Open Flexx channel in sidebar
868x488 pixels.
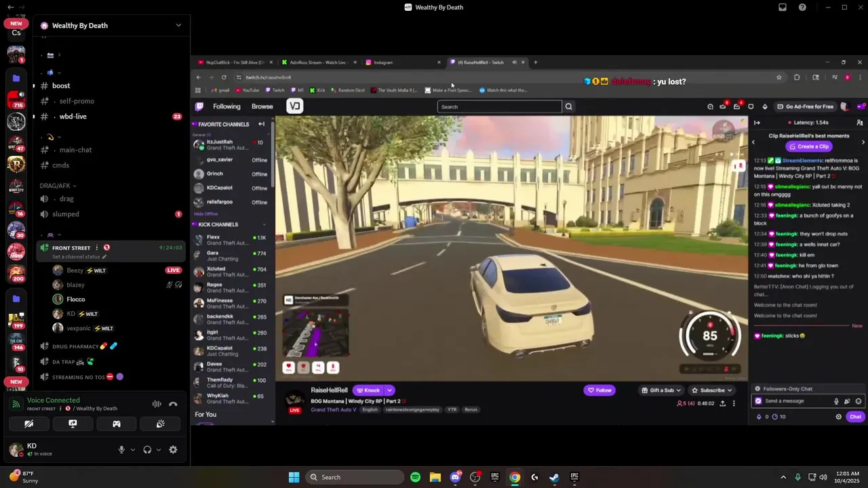click(233, 240)
